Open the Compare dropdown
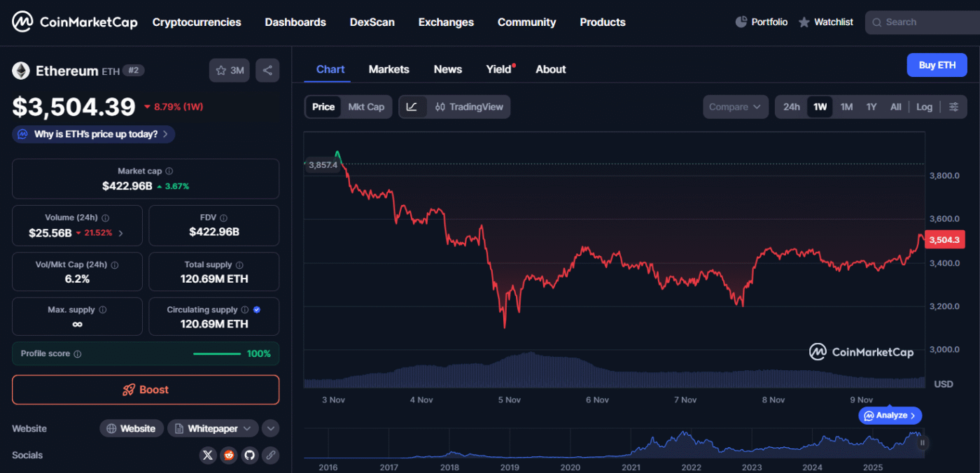Screen dimensions: 980x473 tap(734, 107)
